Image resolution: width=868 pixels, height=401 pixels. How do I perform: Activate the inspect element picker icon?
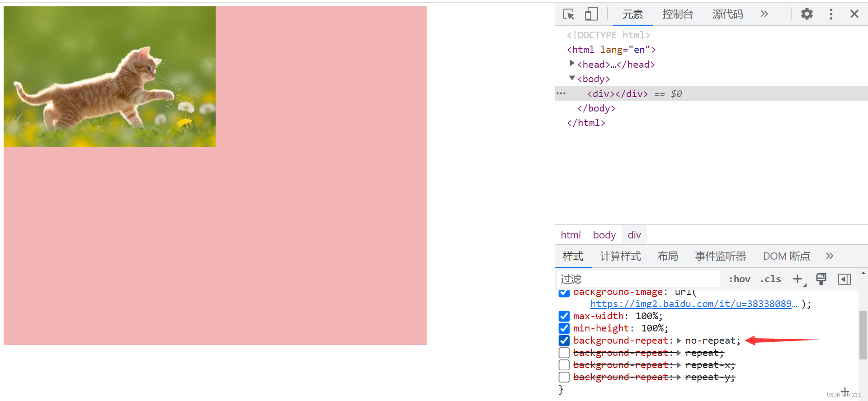(x=569, y=14)
